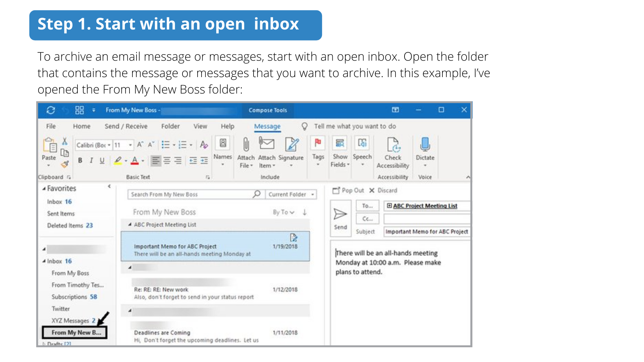Click the Check Accessibility icon

click(393, 145)
